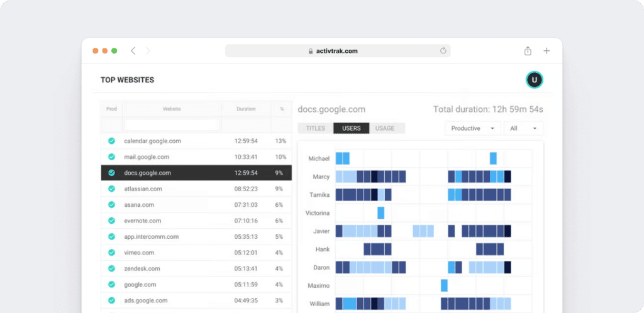This screenshot has width=644, height=313.
Task: Select the ads.google.com website entry
Action: (x=146, y=300)
